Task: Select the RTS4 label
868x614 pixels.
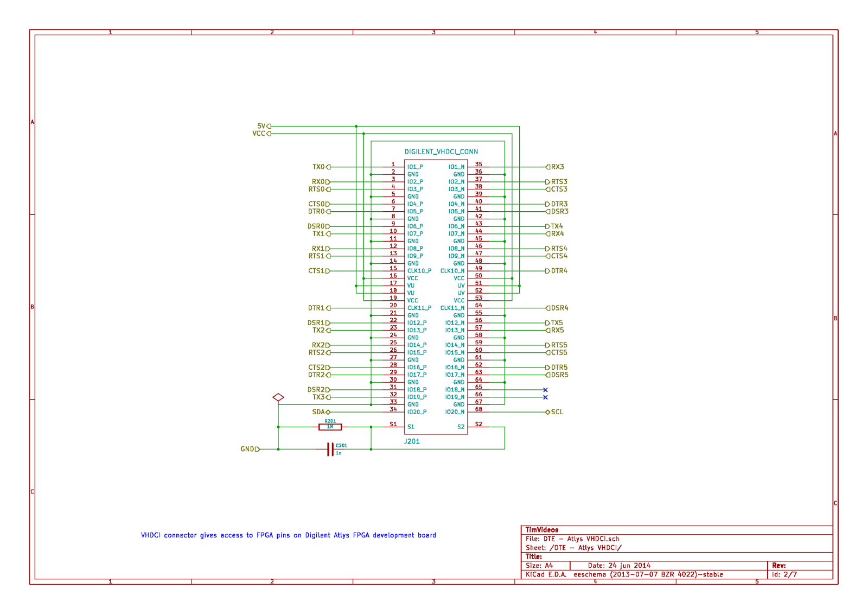Action: click(x=557, y=249)
